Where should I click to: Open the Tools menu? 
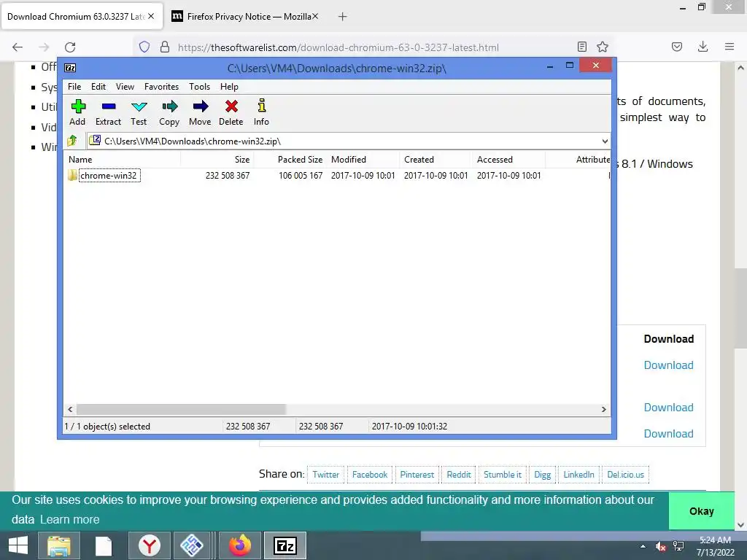tap(199, 87)
